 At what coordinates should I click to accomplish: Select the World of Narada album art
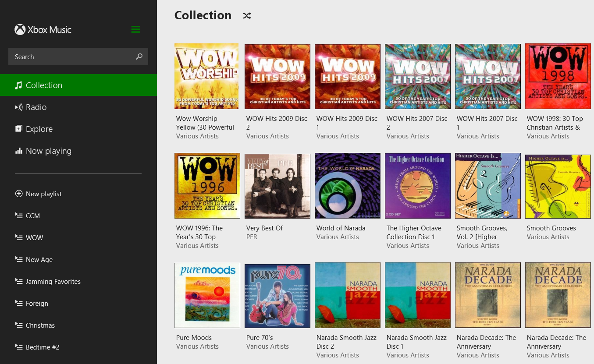pyautogui.click(x=347, y=186)
